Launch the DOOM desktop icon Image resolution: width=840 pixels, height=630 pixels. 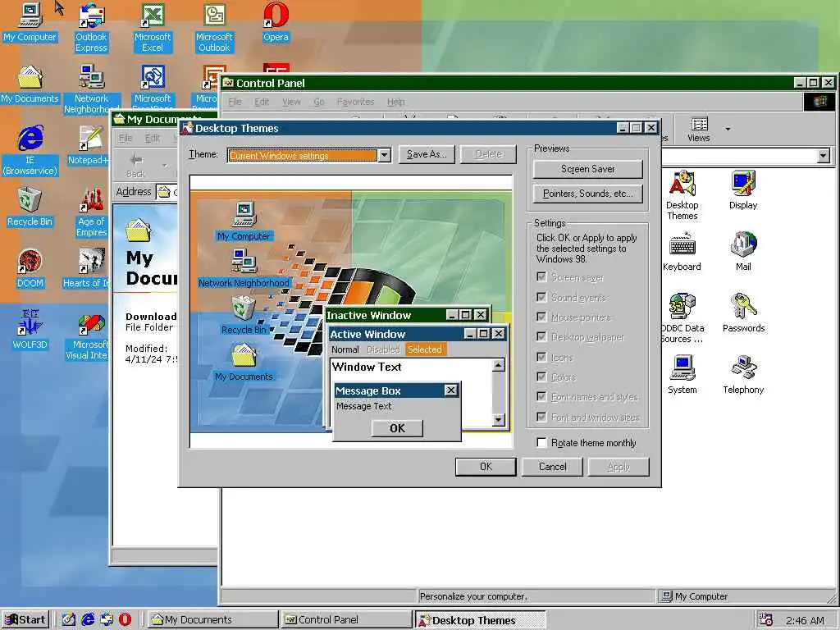pyautogui.click(x=30, y=269)
